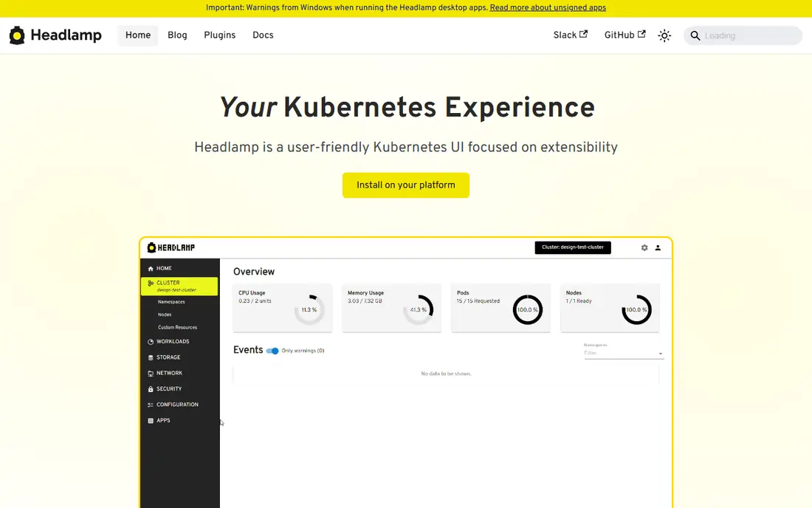Click the CPU Usage 11.3% gauge

pos(310,309)
